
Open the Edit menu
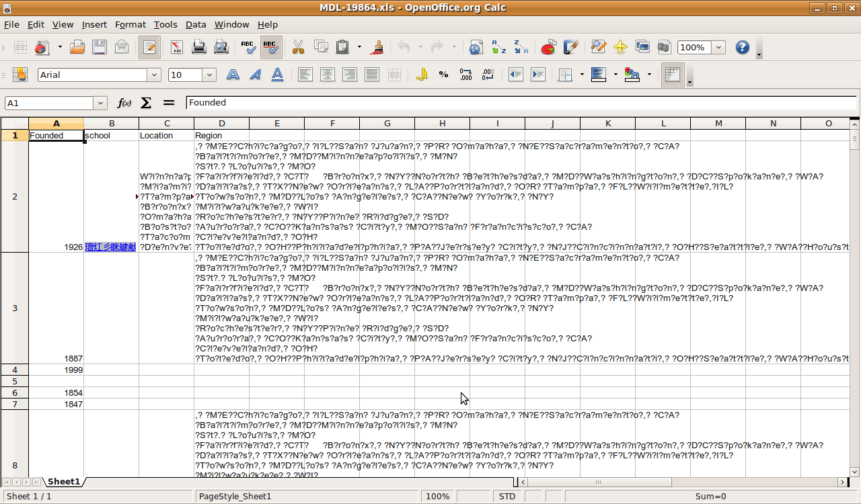coord(36,25)
